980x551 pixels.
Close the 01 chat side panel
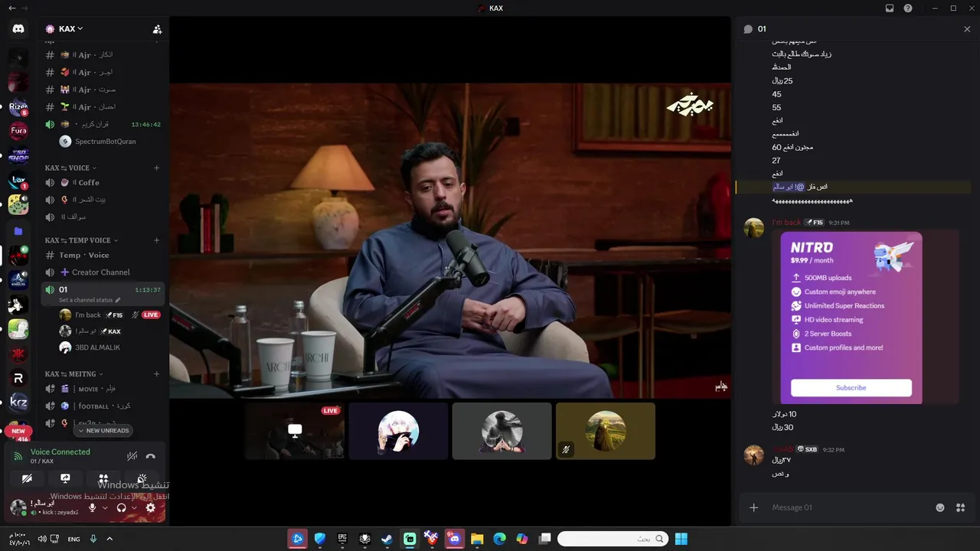967,29
